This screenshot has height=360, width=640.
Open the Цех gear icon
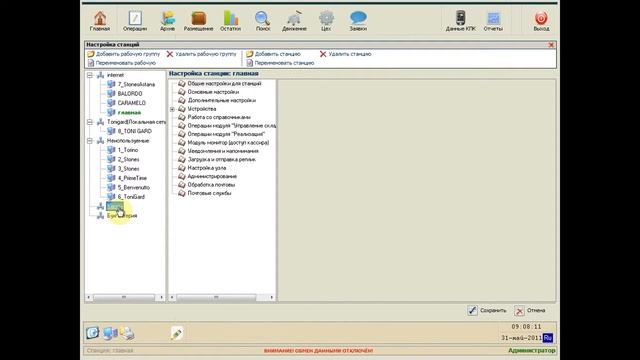(326, 21)
